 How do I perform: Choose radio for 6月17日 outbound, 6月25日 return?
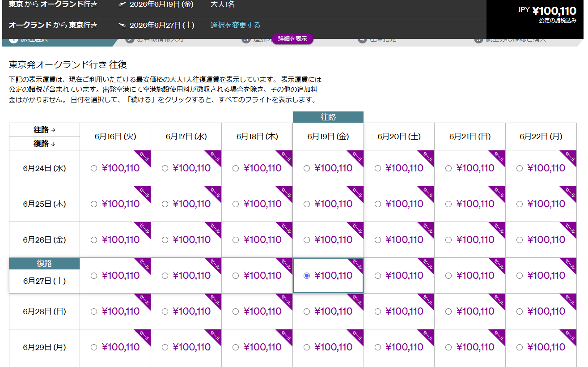(165, 204)
